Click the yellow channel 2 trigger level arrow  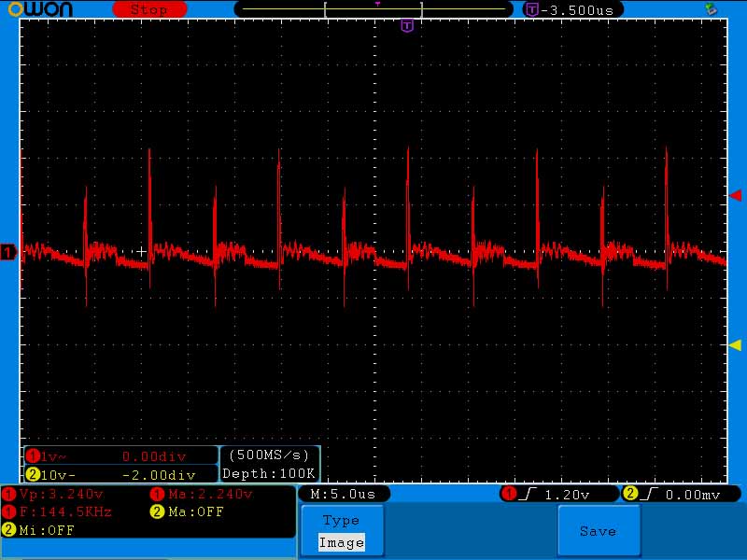(x=735, y=344)
